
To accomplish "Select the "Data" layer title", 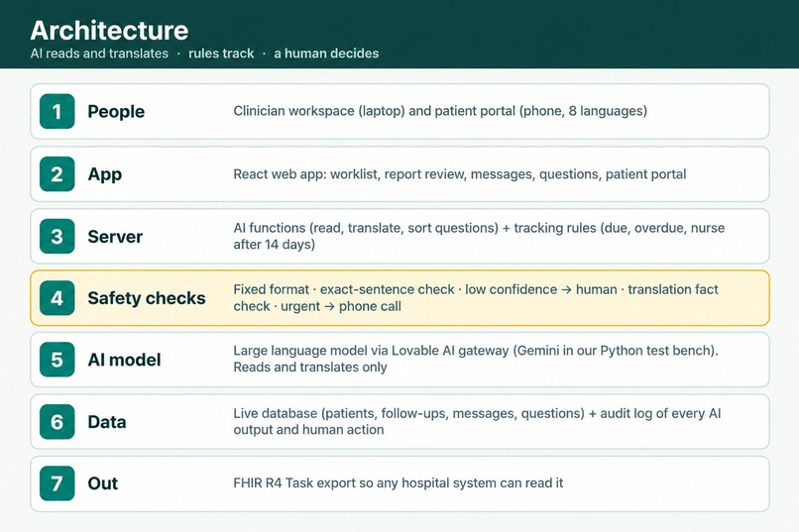I will click(107, 421).
